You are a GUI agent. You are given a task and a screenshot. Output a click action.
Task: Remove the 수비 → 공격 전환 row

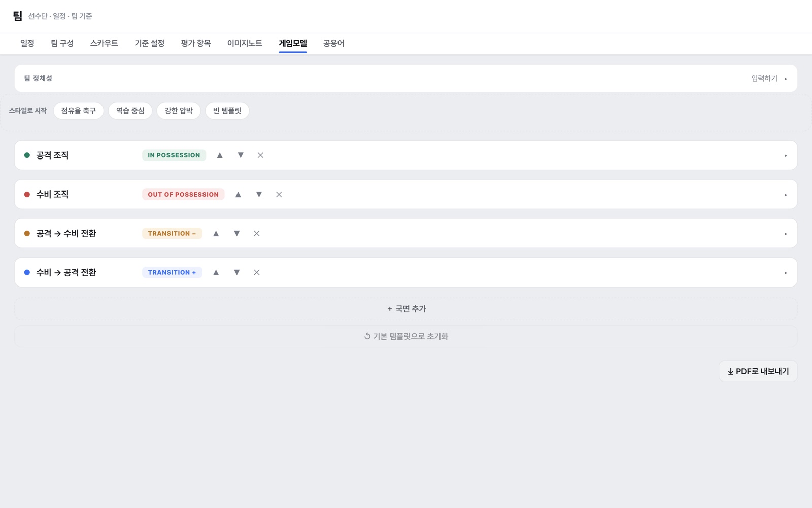[257, 273]
